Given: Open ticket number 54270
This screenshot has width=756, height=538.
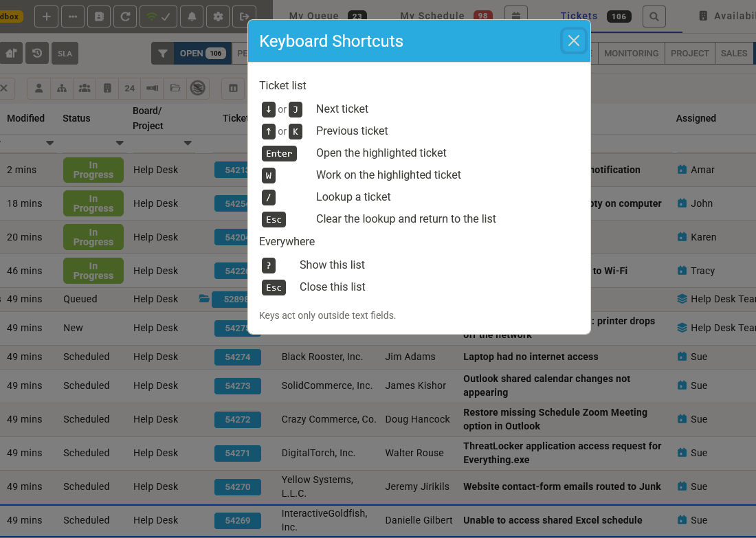Looking at the screenshot, I should (x=238, y=487).
